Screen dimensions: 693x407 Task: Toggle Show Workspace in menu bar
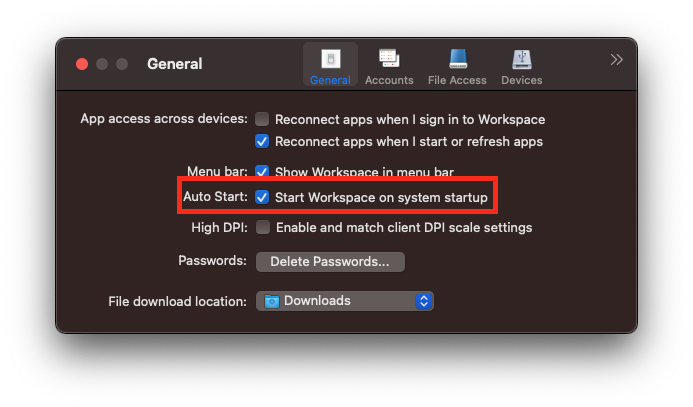(263, 172)
